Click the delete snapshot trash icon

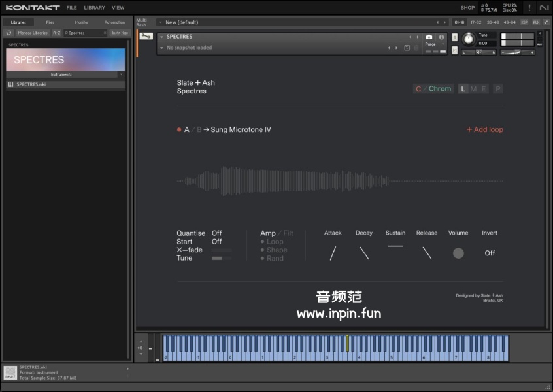tap(416, 48)
